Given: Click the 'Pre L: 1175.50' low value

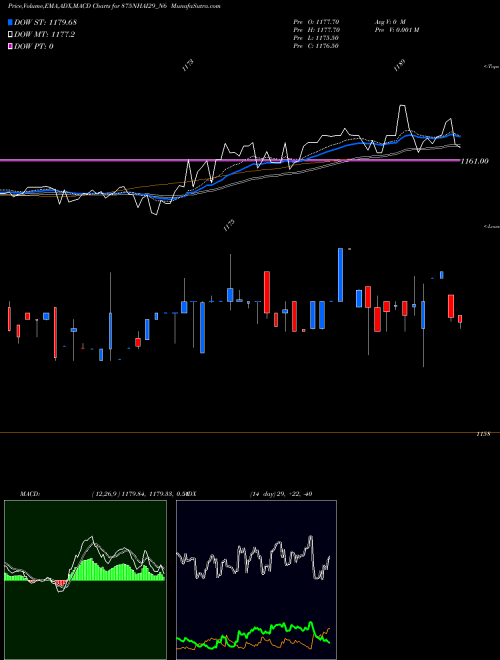Looking at the screenshot, I should pyautogui.click(x=316, y=38).
